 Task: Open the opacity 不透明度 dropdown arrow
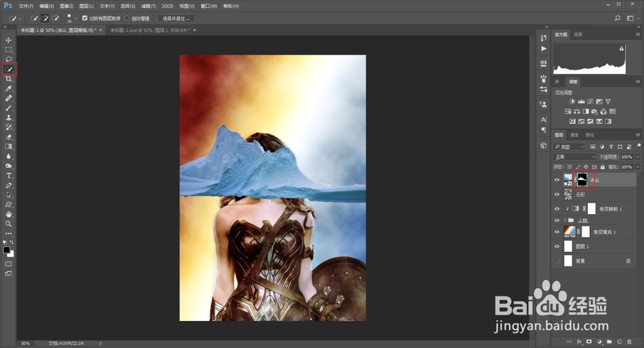(638, 157)
